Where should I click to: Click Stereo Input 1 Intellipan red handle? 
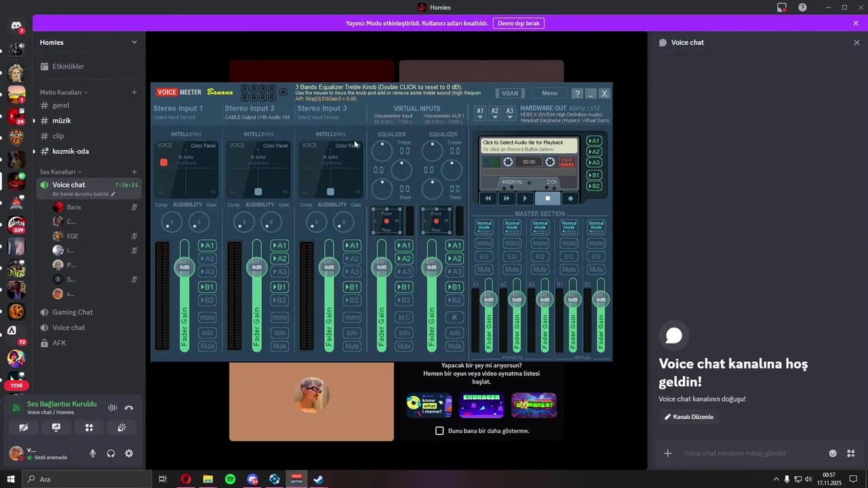[163, 163]
